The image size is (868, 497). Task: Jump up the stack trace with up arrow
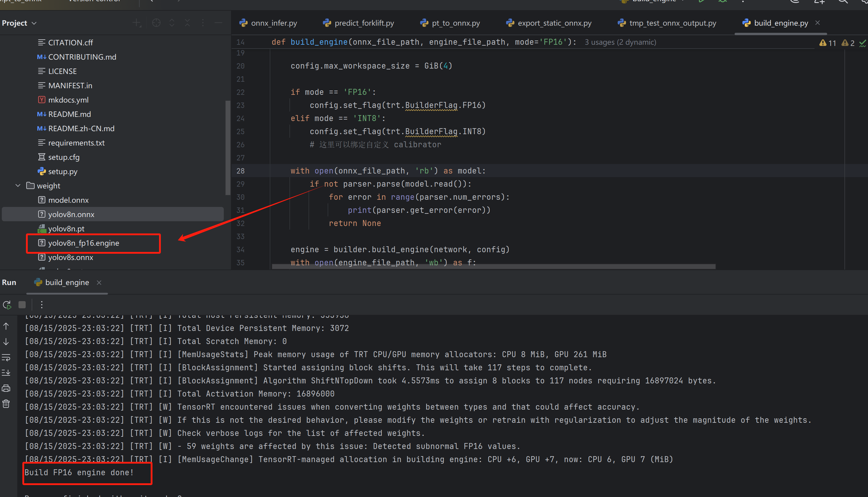pos(6,326)
